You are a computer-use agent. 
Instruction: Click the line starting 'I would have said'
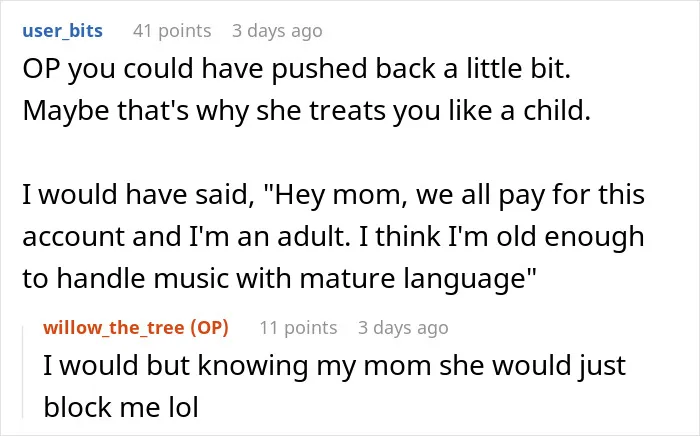pos(333,195)
